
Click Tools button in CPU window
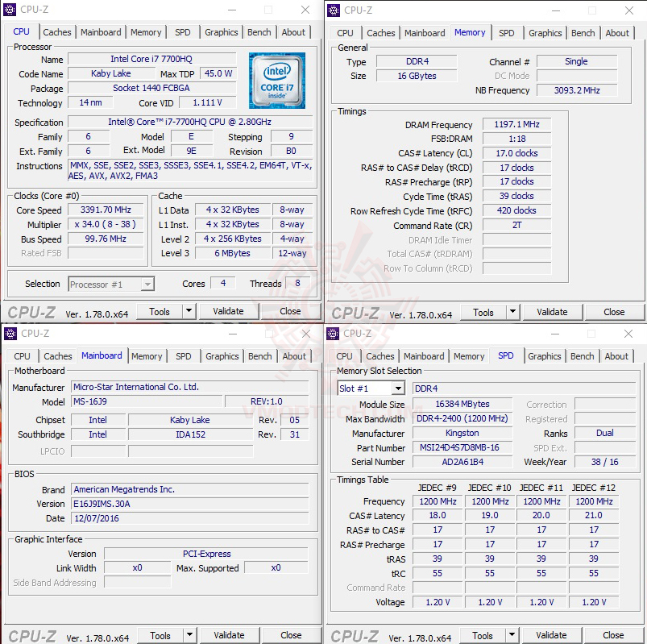(x=160, y=311)
